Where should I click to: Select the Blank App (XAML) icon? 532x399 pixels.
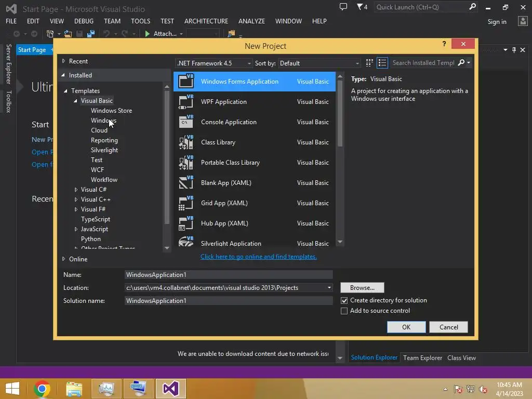coord(186,183)
